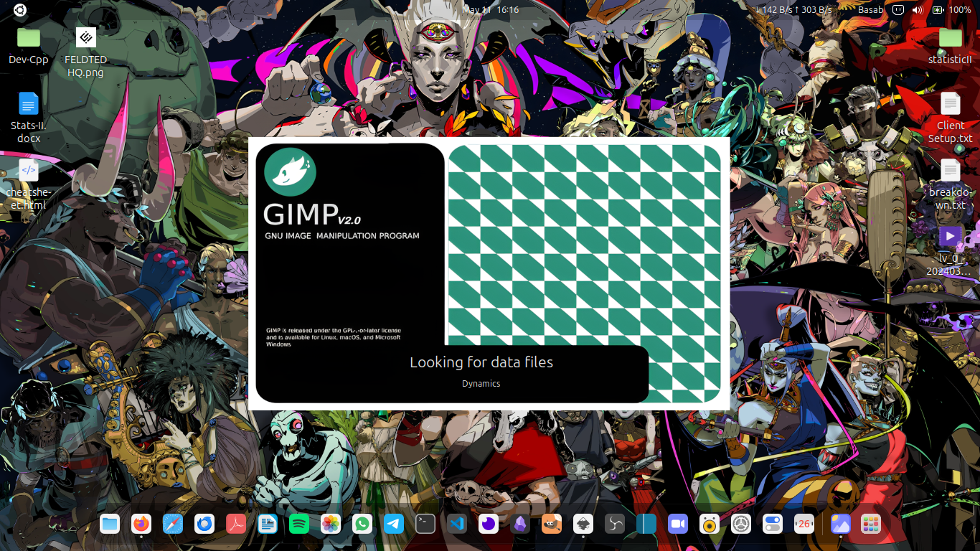Screen dimensions: 980x551
Task: Show the applications grid in the dock
Action: (x=871, y=524)
